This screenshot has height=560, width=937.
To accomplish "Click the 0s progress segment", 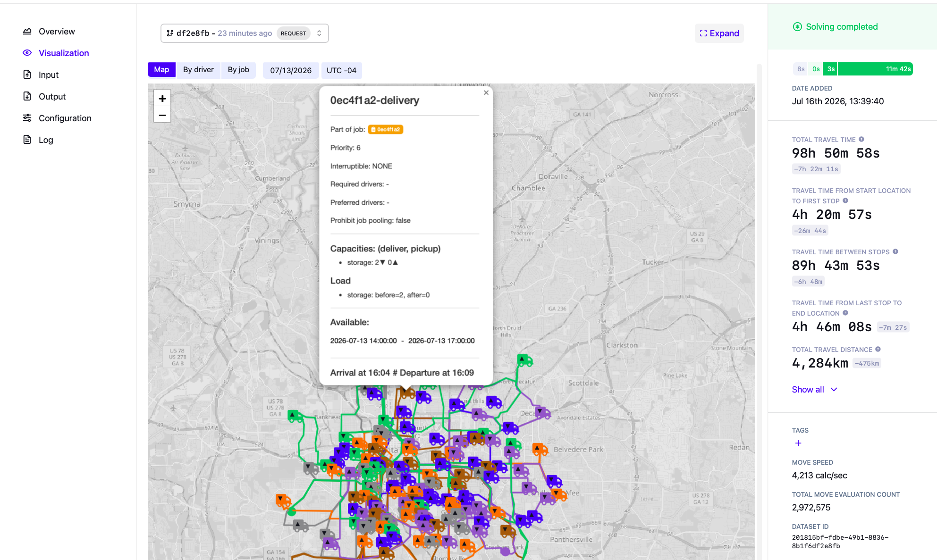I will (816, 69).
